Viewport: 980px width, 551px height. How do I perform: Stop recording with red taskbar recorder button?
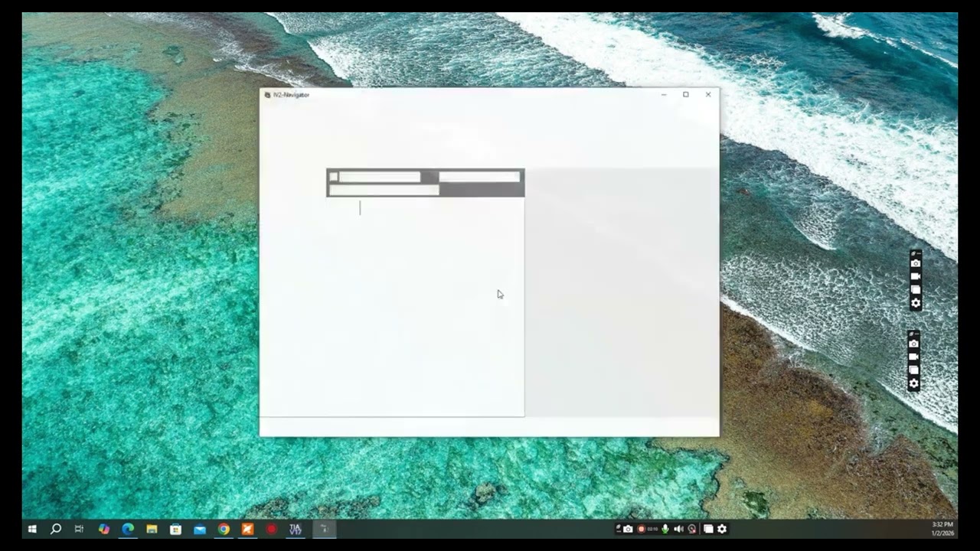pos(642,529)
